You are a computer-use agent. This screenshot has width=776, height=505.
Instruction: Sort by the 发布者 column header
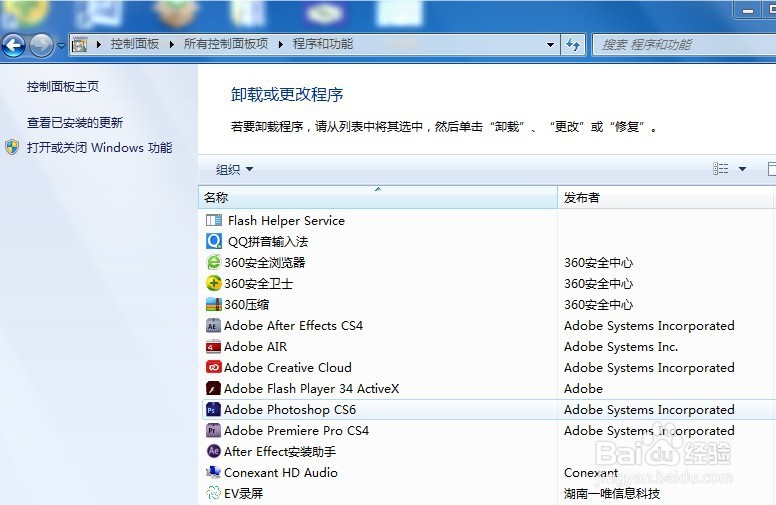[x=666, y=198]
